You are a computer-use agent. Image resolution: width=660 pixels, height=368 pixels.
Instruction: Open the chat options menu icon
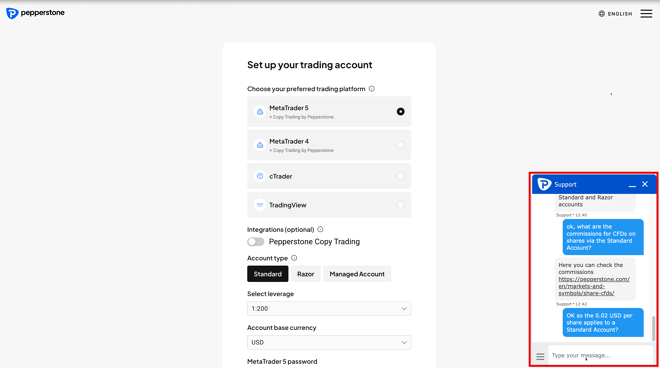point(540,357)
